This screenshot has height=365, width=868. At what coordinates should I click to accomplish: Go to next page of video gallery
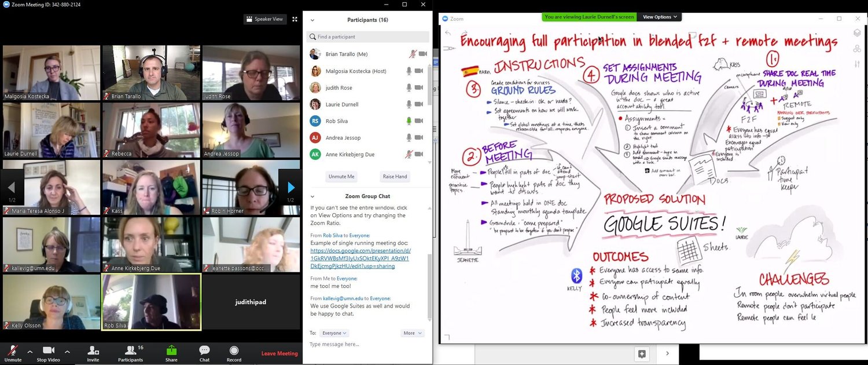290,188
